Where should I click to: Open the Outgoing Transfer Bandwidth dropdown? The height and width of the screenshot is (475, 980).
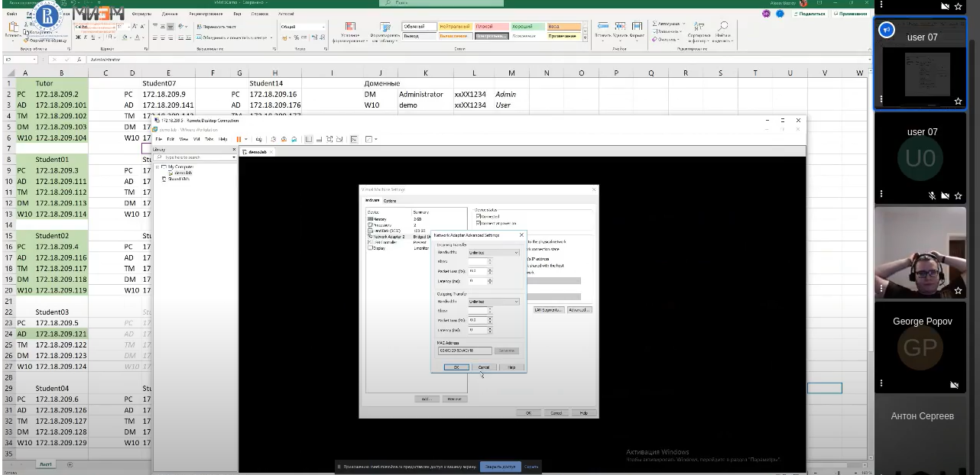[493, 302]
